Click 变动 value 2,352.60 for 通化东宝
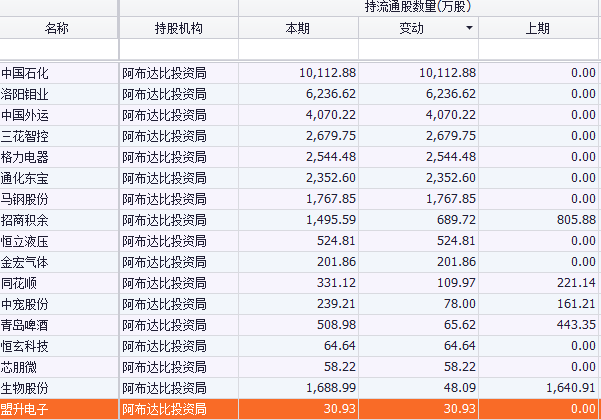601x420 pixels. [451, 178]
